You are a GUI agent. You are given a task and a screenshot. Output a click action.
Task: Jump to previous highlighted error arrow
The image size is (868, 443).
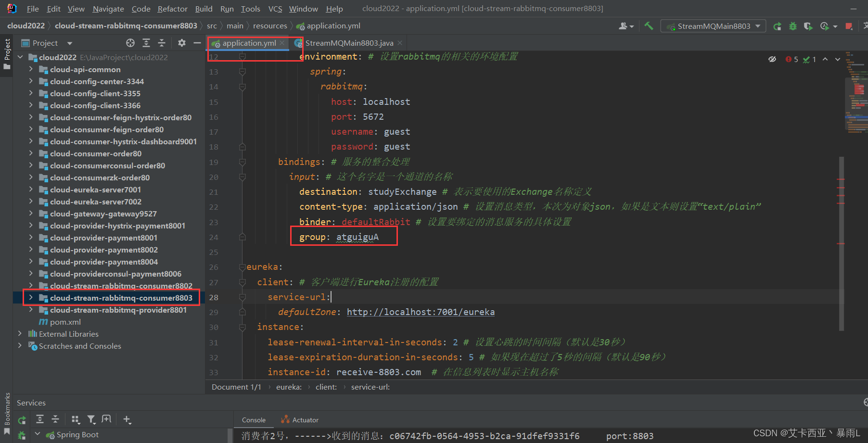(825, 59)
